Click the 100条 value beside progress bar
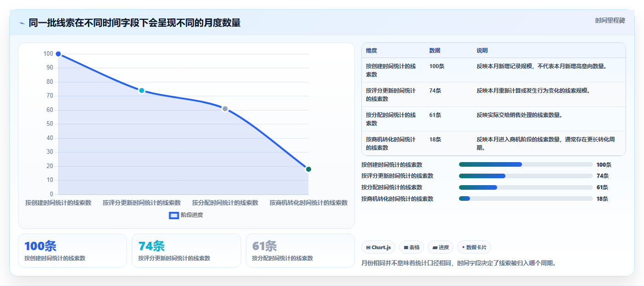The height and width of the screenshot is (286, 644). point(604,164)
